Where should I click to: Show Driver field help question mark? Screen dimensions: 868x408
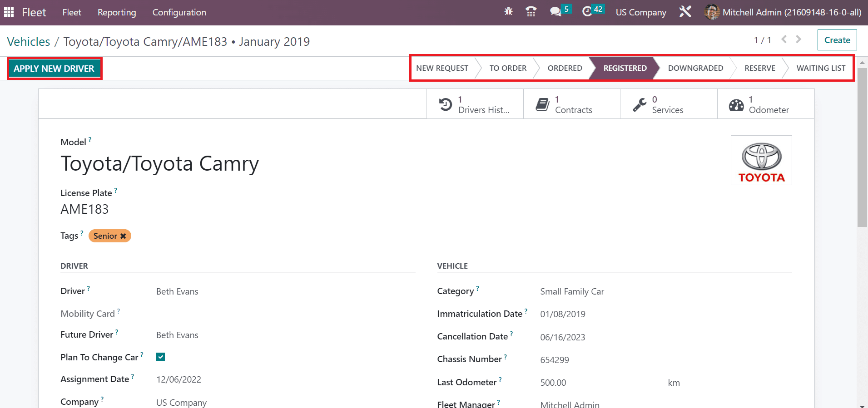pos(89,289)
